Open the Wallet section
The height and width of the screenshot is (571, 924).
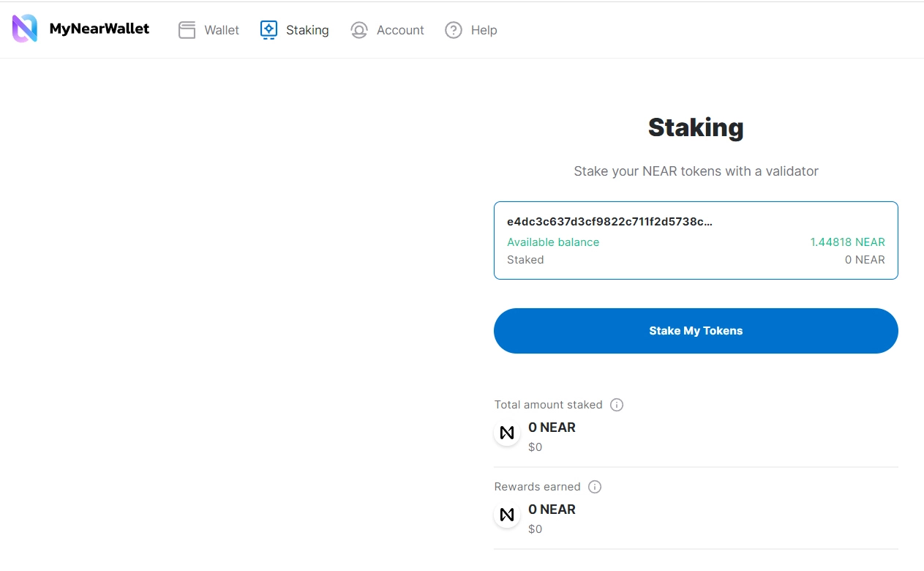[219, 29]
